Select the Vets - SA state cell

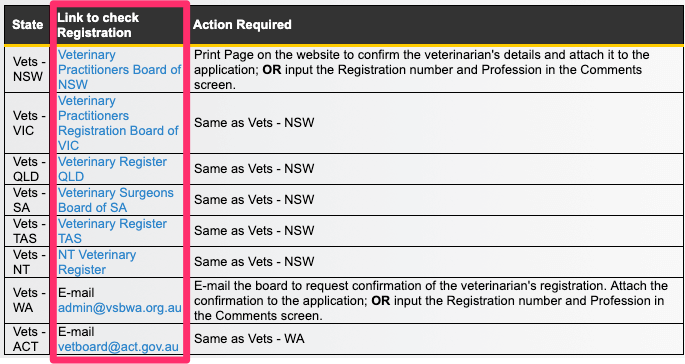pyautogui.click(x=28, y=200)
